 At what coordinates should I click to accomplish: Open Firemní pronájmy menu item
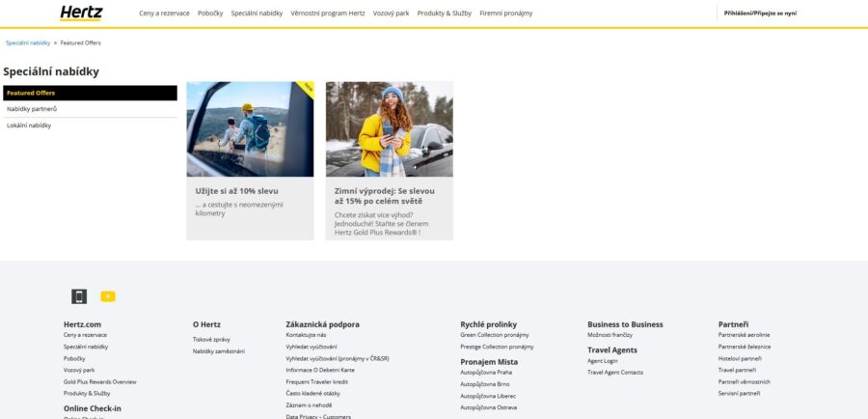(x=506, y=14)
